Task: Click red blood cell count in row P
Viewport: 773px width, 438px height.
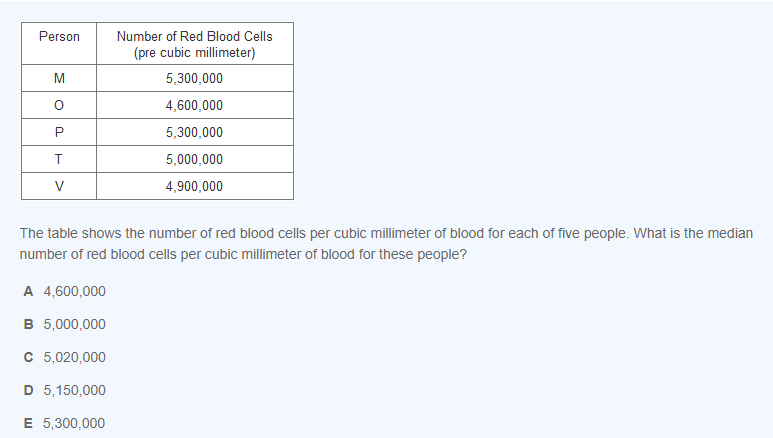Action: coord(194,133)
